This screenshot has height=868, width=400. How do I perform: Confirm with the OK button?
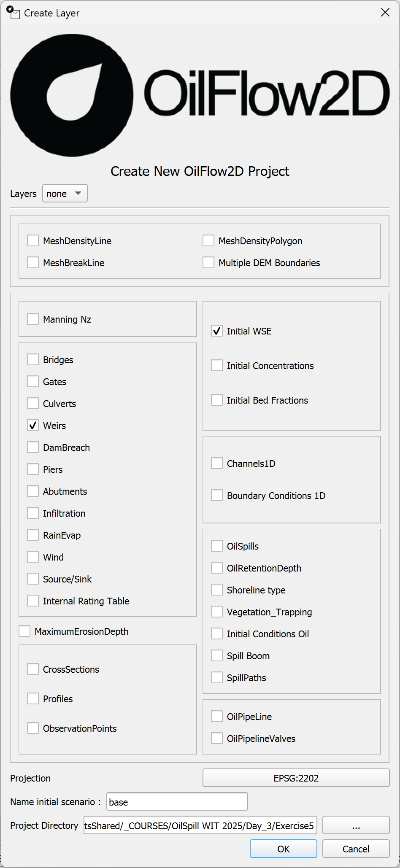(284, 849)
